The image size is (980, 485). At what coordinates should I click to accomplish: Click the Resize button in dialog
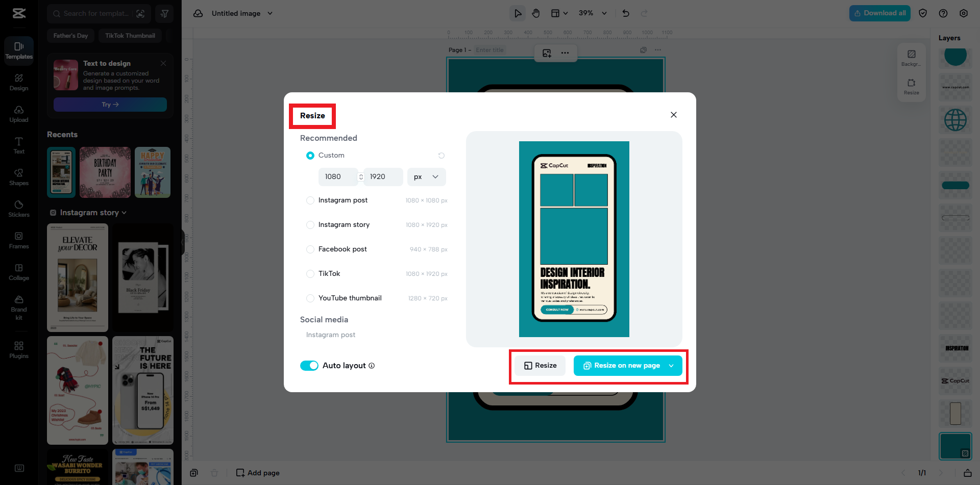(x=540, y=366)
